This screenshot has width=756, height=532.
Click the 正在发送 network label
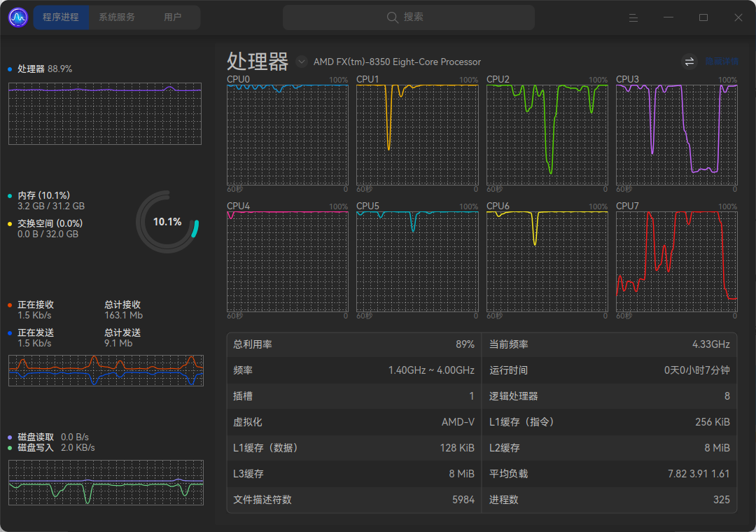[x=36, y=332]
